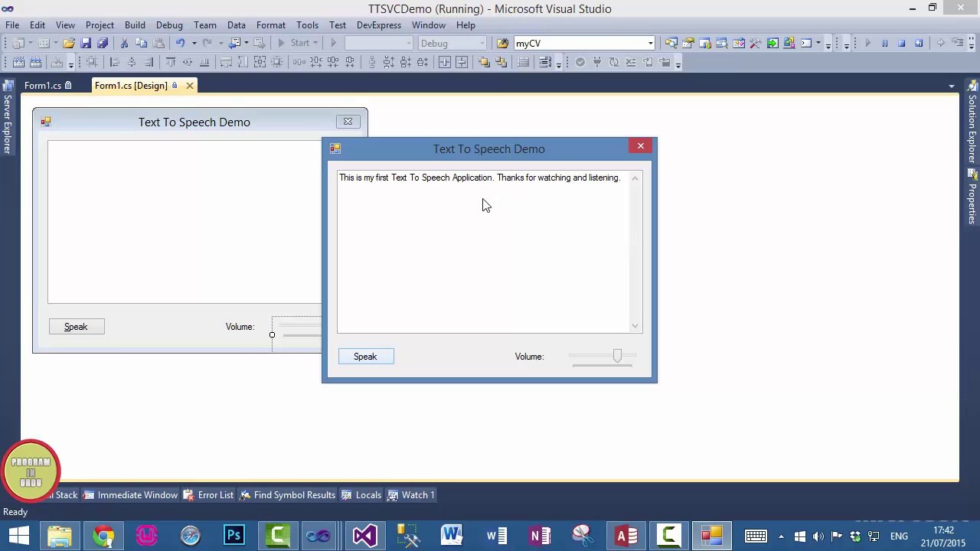Click the Align Lefts layout icon
This screenshot has height=551, width=980.
(x=114, y=62)
